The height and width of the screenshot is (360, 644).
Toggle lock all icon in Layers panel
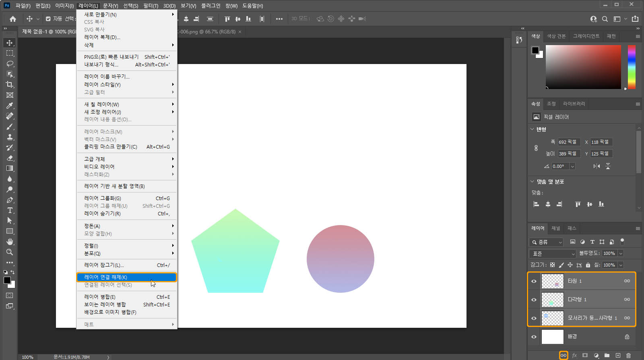[588, 265]
